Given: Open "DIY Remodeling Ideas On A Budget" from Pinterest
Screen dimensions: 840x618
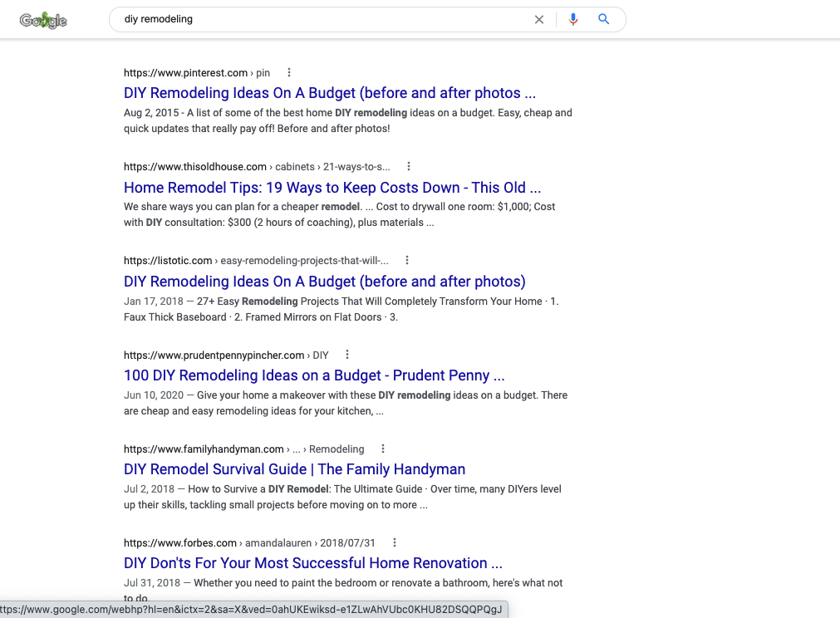Looking at the screenshot, I should pyautogui.click(x=331, y=93).
